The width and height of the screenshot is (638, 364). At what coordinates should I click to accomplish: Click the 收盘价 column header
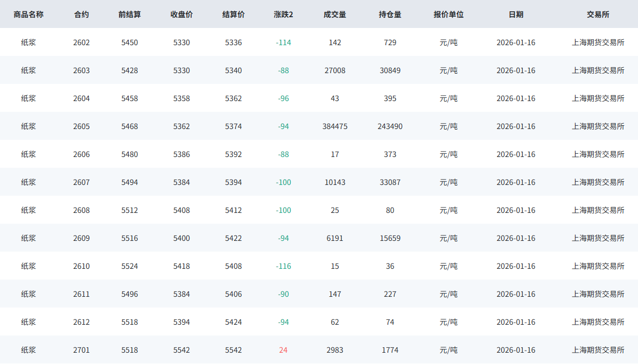181,15
